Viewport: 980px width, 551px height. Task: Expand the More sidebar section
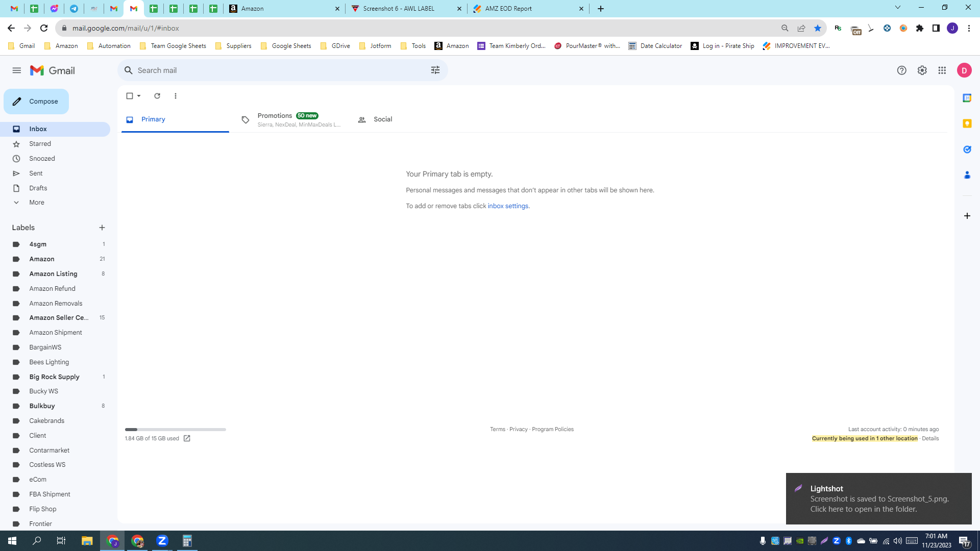point(55,203)
